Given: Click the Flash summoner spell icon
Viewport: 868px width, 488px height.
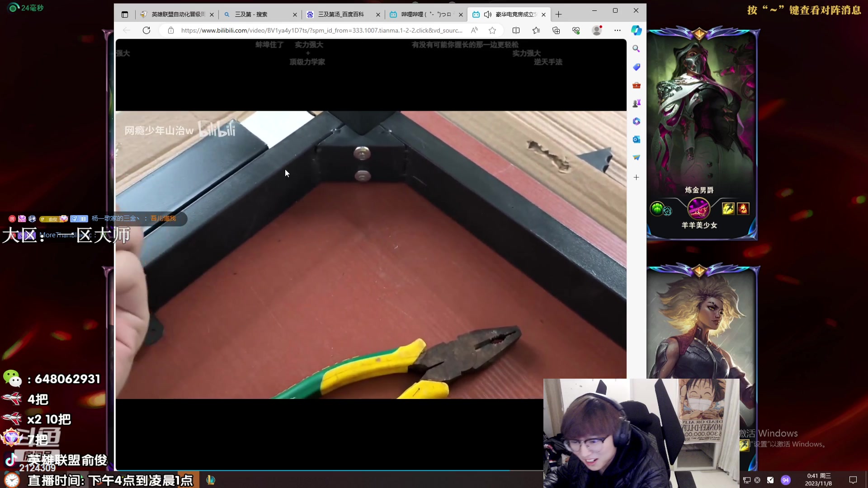Looking at the screenshot, I should click(x=728, y=208).
